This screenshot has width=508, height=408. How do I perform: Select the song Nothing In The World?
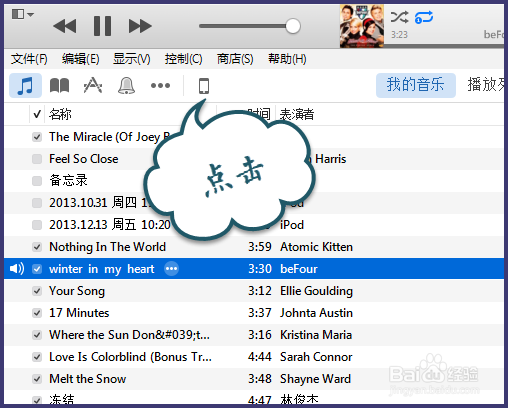point(107,247)
